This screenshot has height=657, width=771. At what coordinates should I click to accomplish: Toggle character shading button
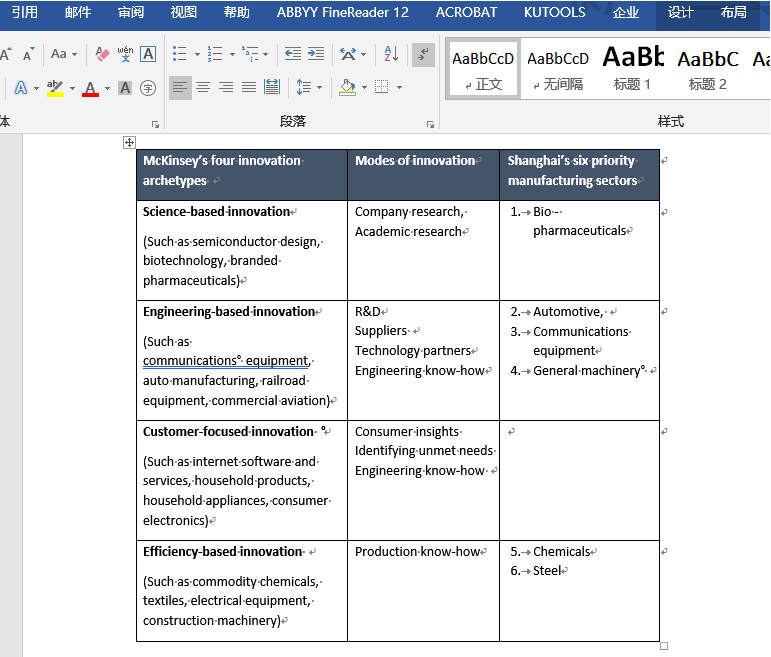(125, 88)
